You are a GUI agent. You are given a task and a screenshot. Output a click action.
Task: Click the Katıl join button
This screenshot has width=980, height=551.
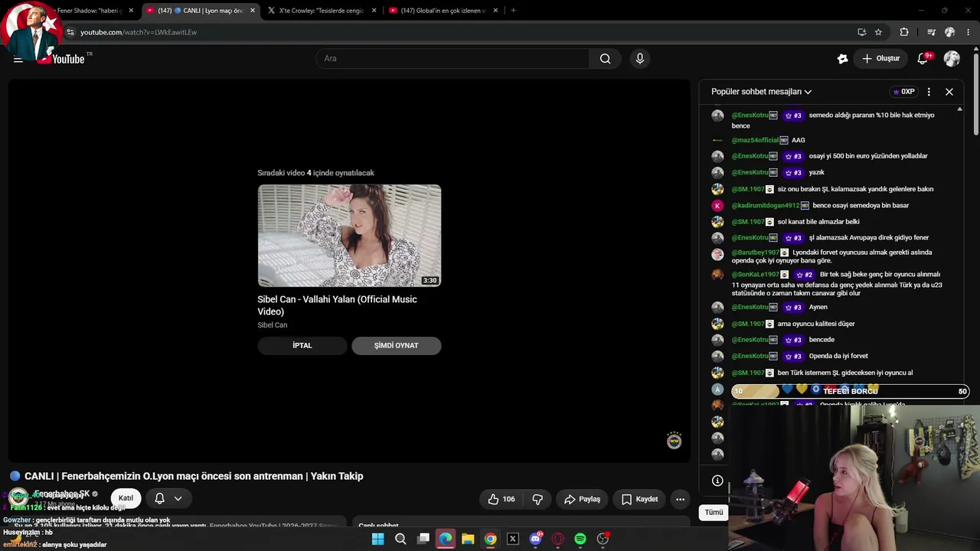(126, 498)
